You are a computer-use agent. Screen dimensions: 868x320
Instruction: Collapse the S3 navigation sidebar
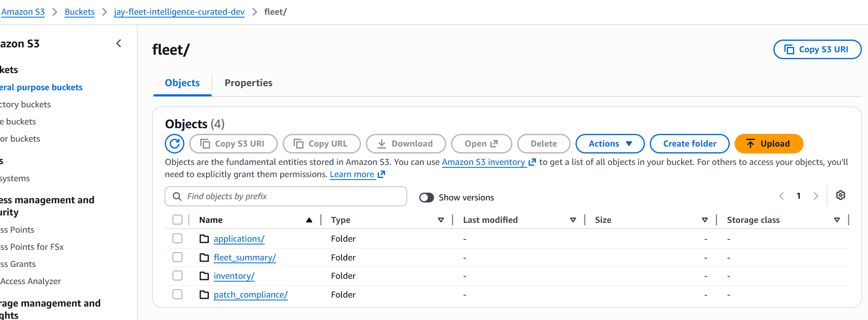click(119, 43)
